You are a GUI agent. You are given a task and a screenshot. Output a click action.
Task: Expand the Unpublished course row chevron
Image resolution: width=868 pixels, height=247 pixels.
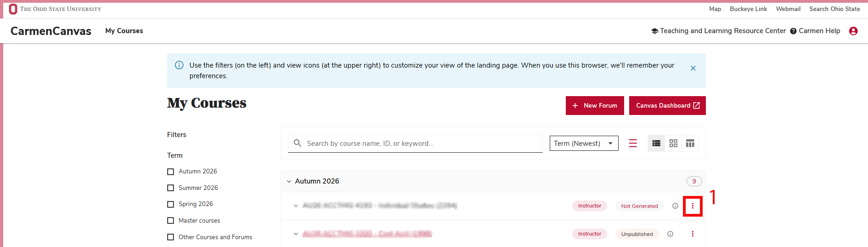pos(296,234)
